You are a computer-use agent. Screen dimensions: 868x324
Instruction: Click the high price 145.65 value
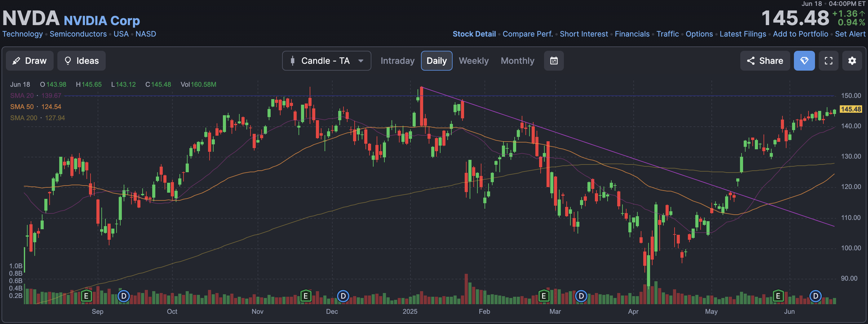click(91, 85)
